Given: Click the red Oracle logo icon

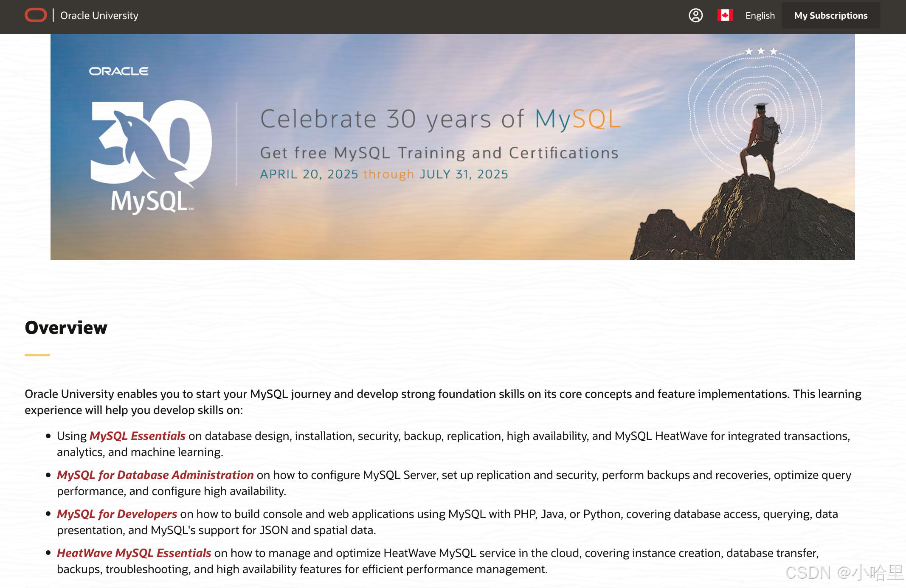Looking at the screenshot, I should point(36,15).
